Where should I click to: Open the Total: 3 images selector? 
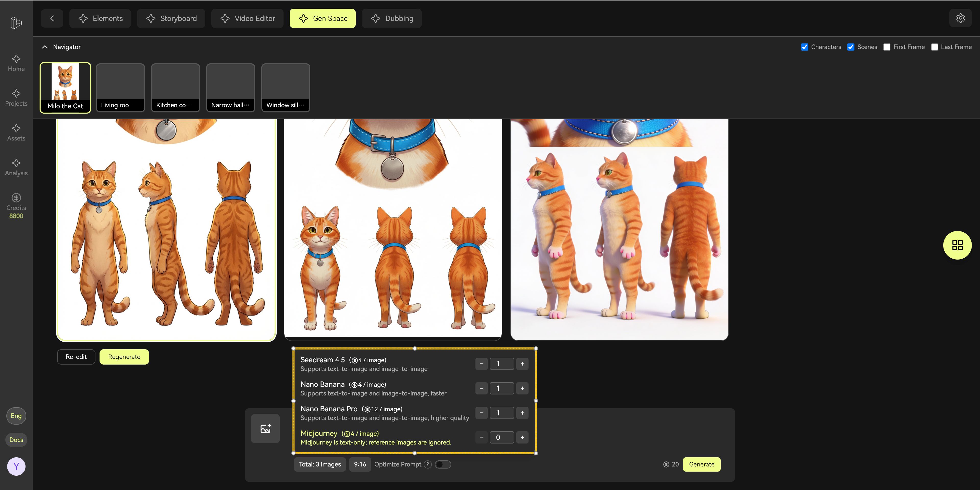pyautogui.click(x=320, y=464)
